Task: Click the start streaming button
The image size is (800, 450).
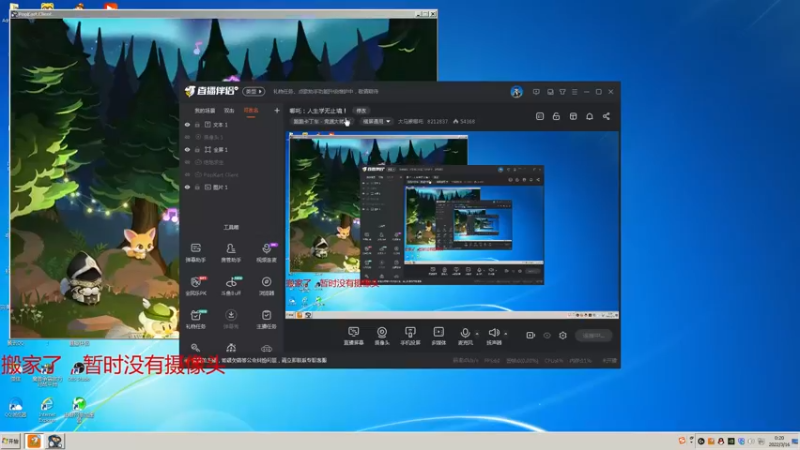Action: click(594, 335)
